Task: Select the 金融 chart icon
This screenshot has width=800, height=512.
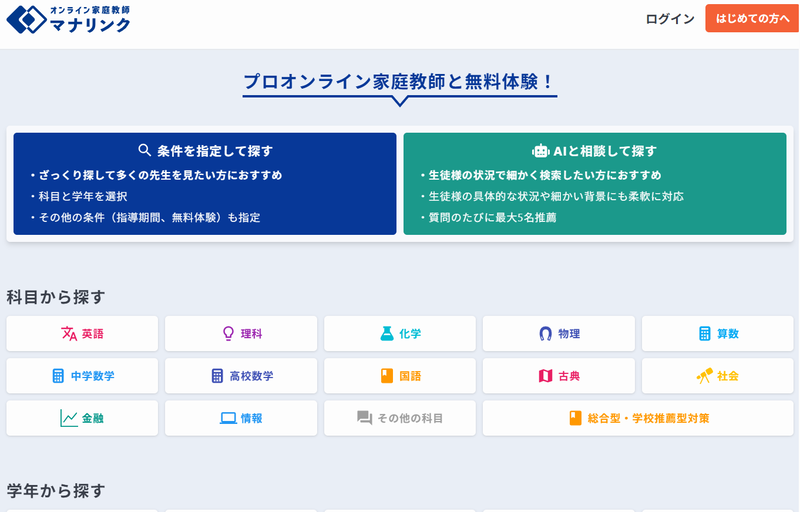Action: pos(69,418)
